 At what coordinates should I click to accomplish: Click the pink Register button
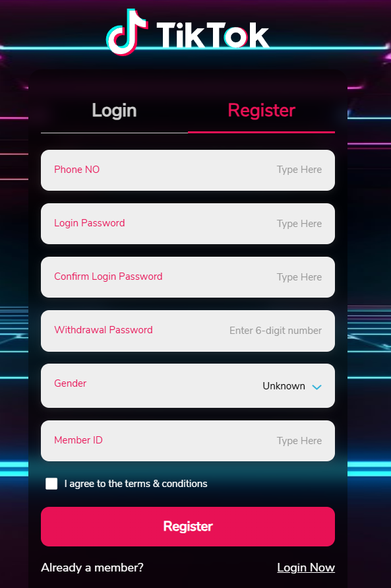pos(188,527)
